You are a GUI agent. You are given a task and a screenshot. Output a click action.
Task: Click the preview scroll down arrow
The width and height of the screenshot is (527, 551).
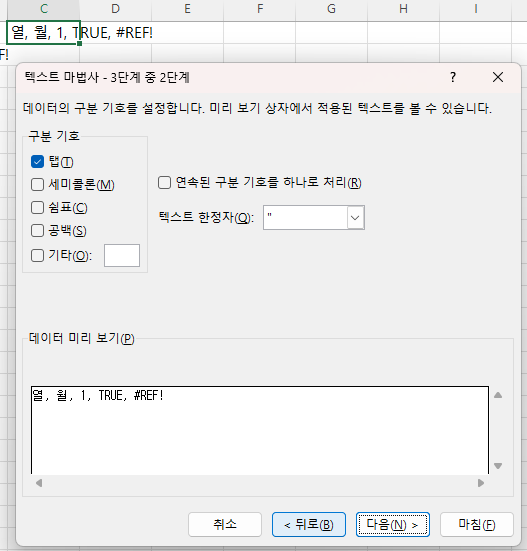[x=498, y=466]
